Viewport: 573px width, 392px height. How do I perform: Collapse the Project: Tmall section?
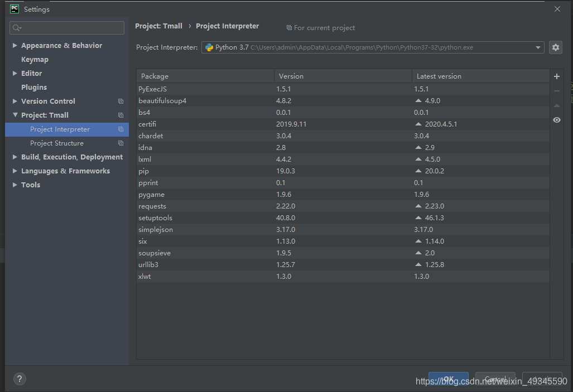(15, 115)
